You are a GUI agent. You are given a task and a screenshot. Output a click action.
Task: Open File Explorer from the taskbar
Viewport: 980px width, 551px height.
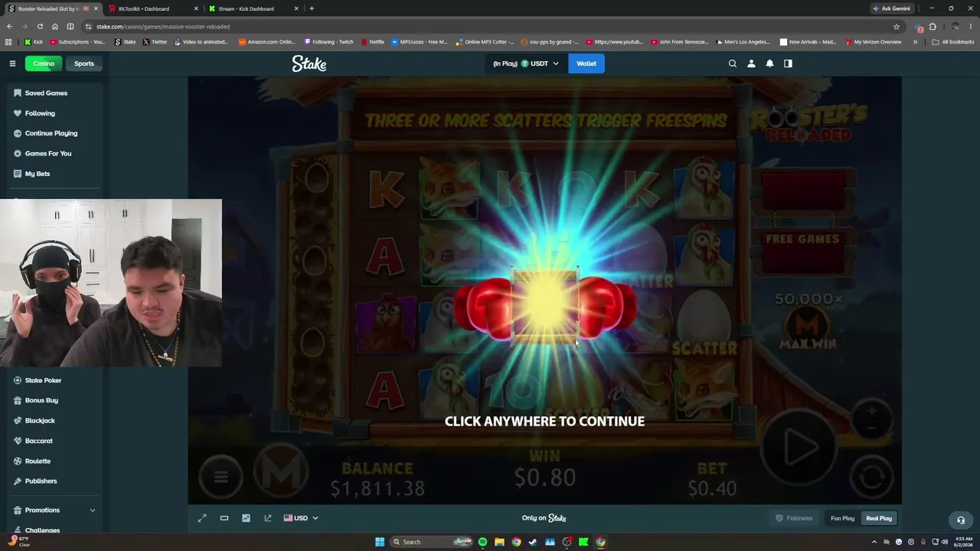coord(499,542)
